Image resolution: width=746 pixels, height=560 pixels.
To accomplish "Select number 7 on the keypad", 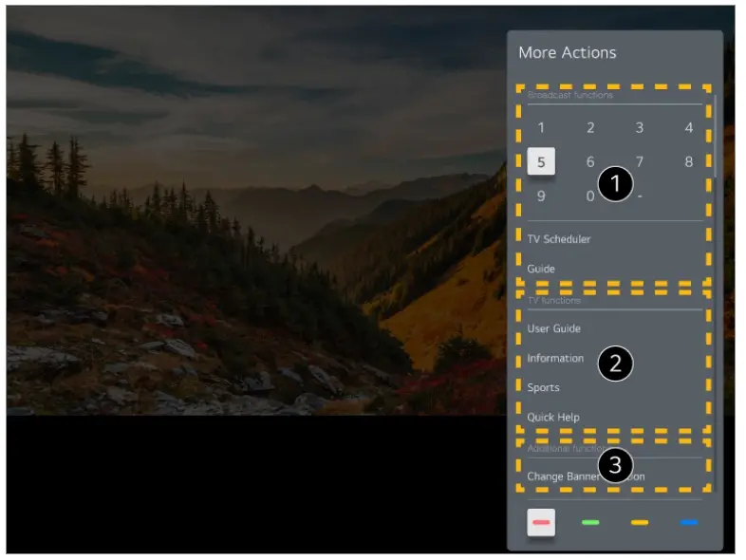I will point(640,161).
